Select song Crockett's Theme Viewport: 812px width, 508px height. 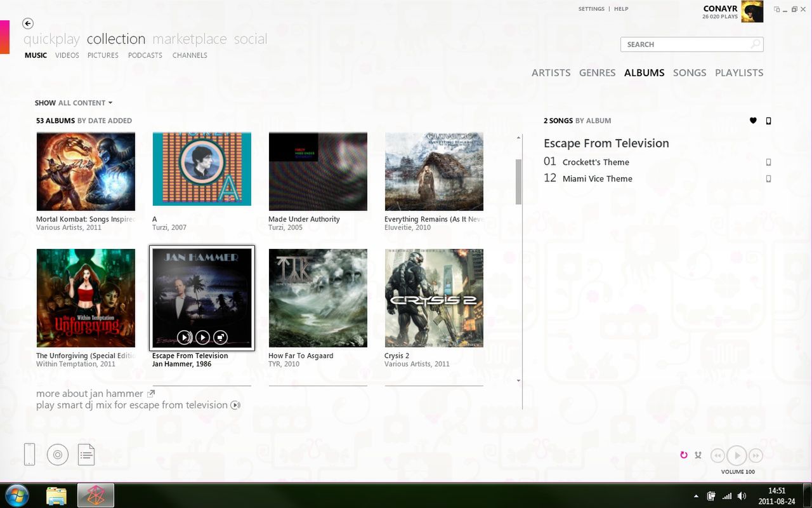point(596,162)
